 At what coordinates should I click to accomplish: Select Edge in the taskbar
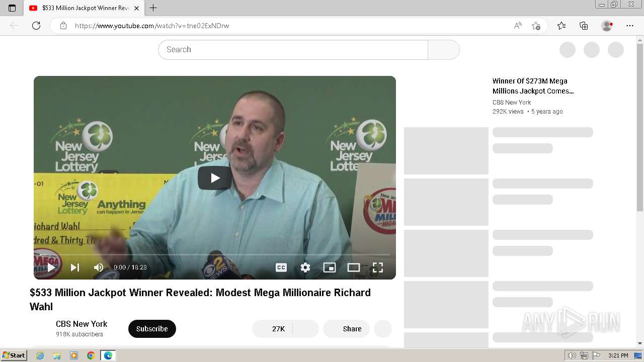click(108, 355)
